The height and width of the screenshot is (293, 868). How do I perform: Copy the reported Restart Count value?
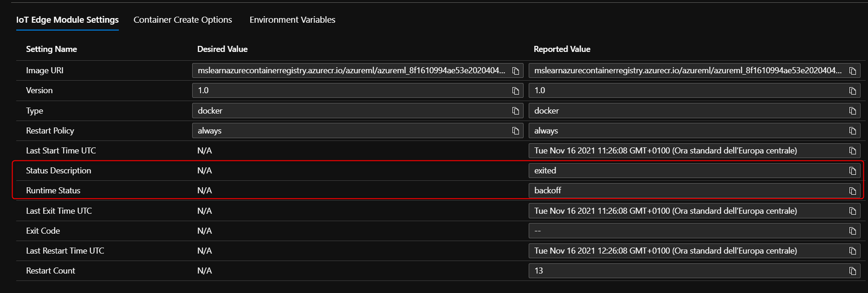click(853, 271)
